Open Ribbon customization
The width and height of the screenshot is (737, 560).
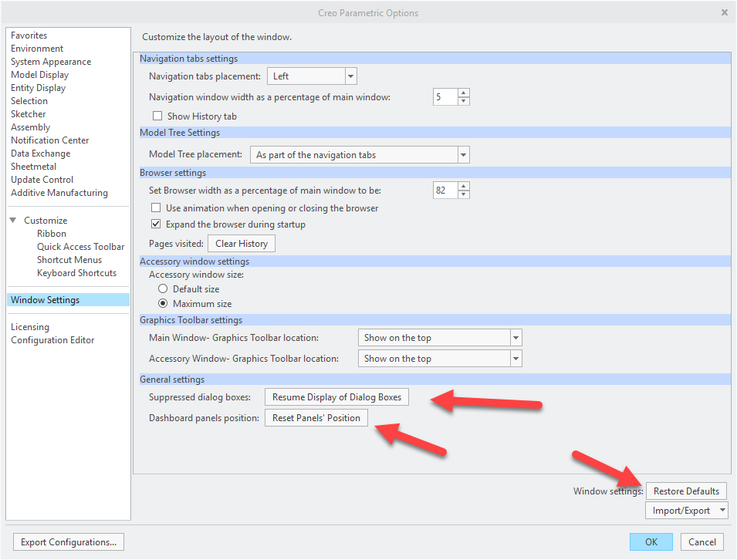[x=52, y=234]
